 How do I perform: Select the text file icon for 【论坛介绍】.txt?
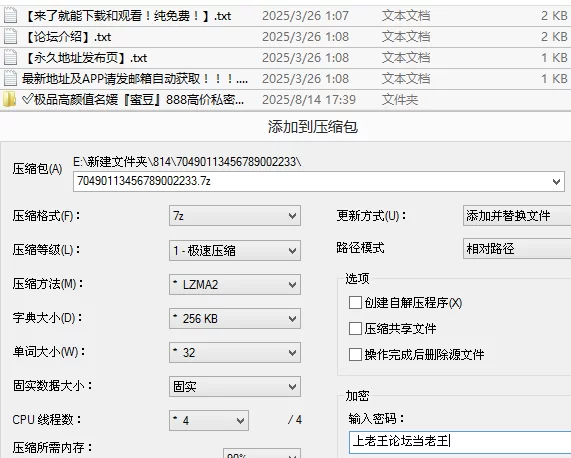(10, 37)
